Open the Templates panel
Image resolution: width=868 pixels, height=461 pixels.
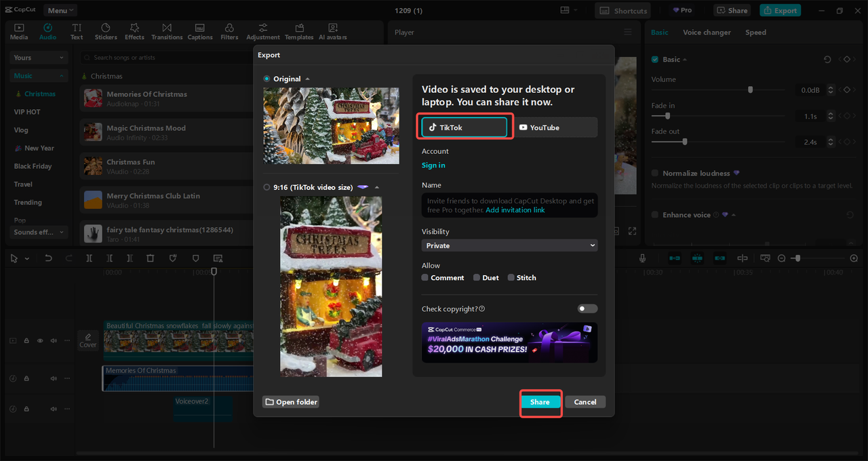pos(299,32)
